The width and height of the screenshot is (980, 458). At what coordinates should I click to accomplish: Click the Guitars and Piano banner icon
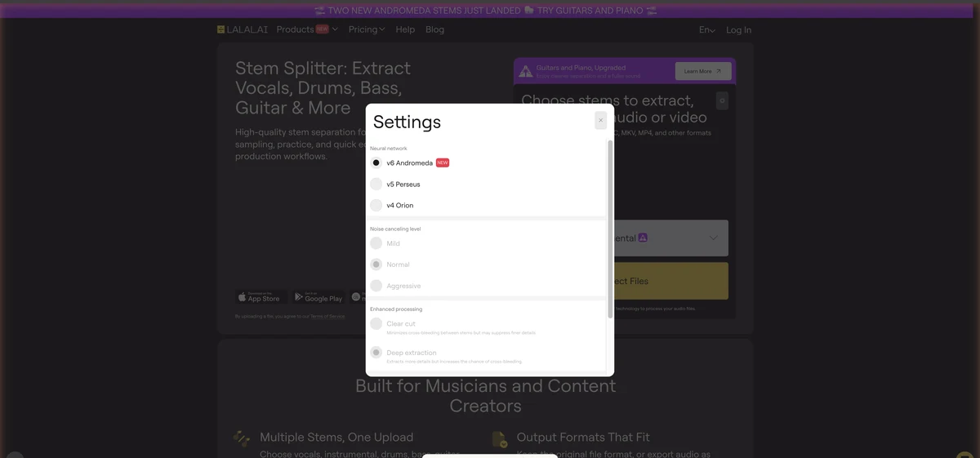click(x=526, y=72)
